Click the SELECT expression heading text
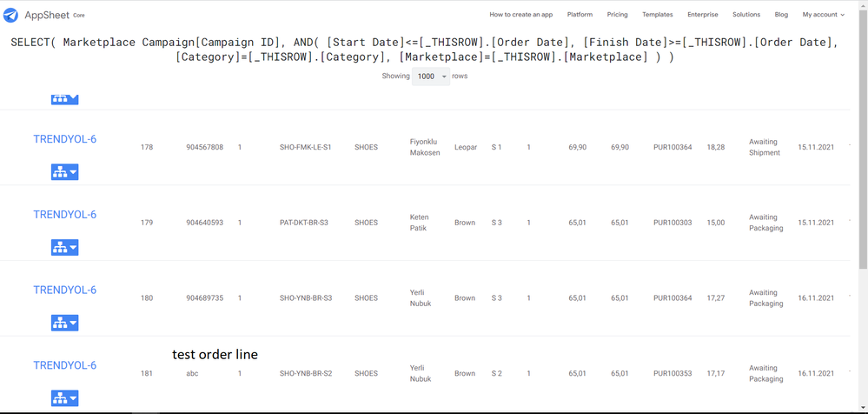This screenshot has height=414, width=868. click(x=425, y=50)
